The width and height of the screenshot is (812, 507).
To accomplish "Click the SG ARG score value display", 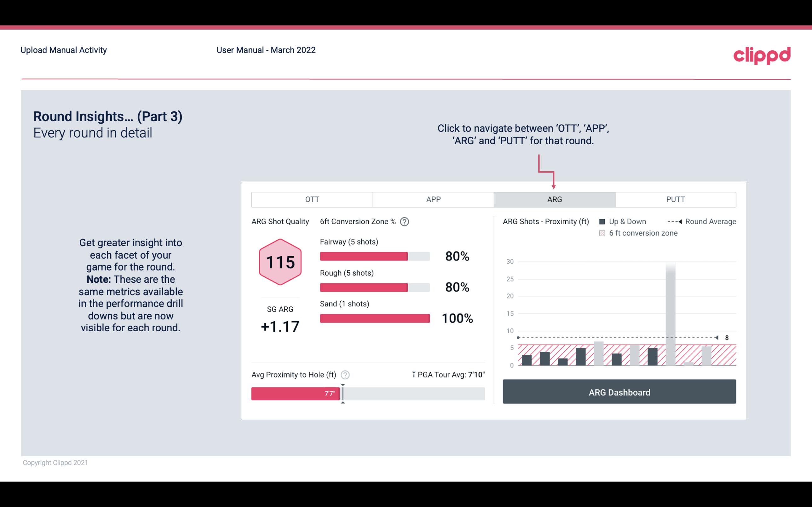I will coord(280,326).
